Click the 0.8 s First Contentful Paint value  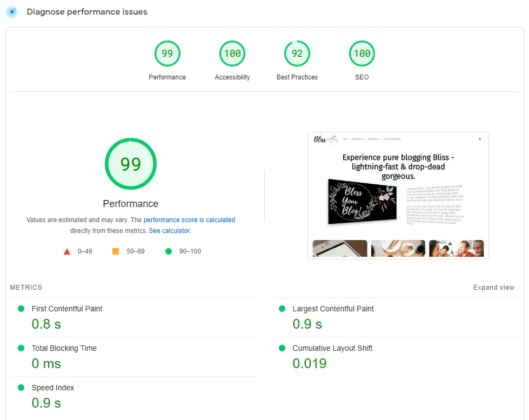point(46,324)
